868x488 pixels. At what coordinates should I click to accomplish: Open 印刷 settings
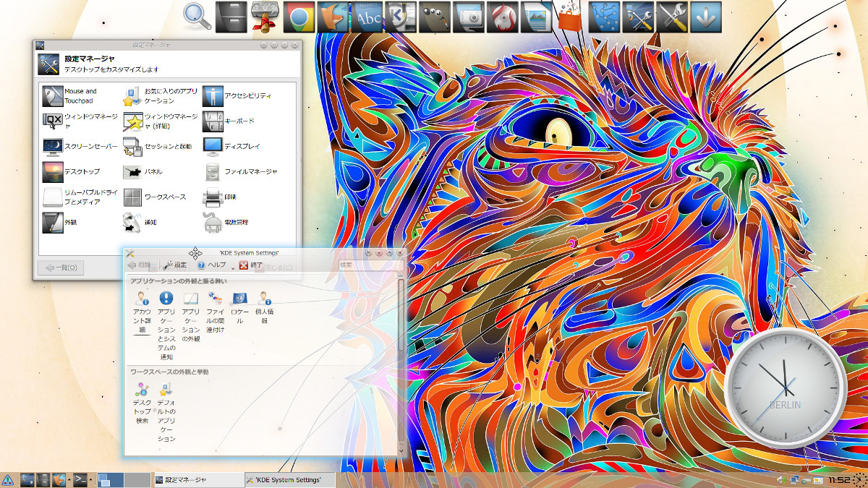tap(220, 197)
